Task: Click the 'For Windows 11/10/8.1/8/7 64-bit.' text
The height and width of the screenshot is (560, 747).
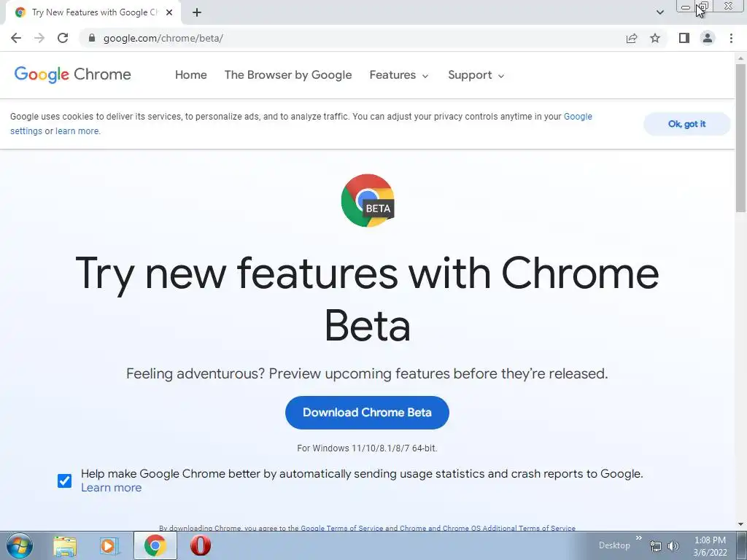Action: [367, 448]
